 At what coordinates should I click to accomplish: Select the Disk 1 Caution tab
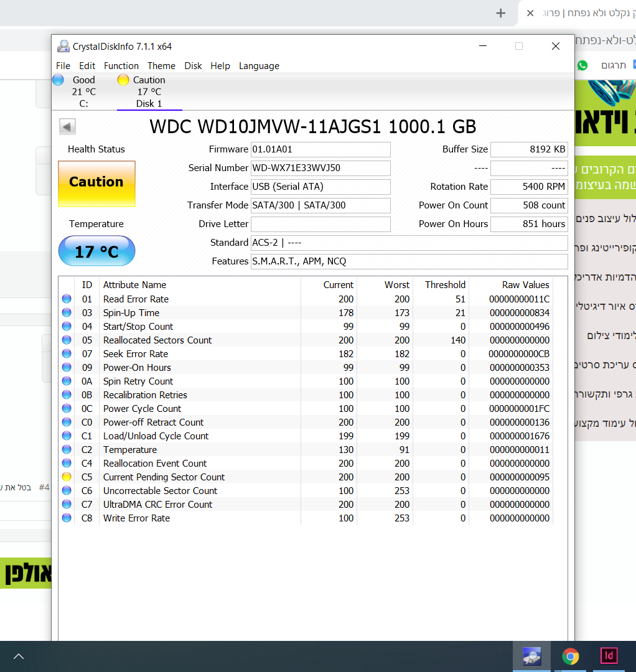click(x=149, y=91)
